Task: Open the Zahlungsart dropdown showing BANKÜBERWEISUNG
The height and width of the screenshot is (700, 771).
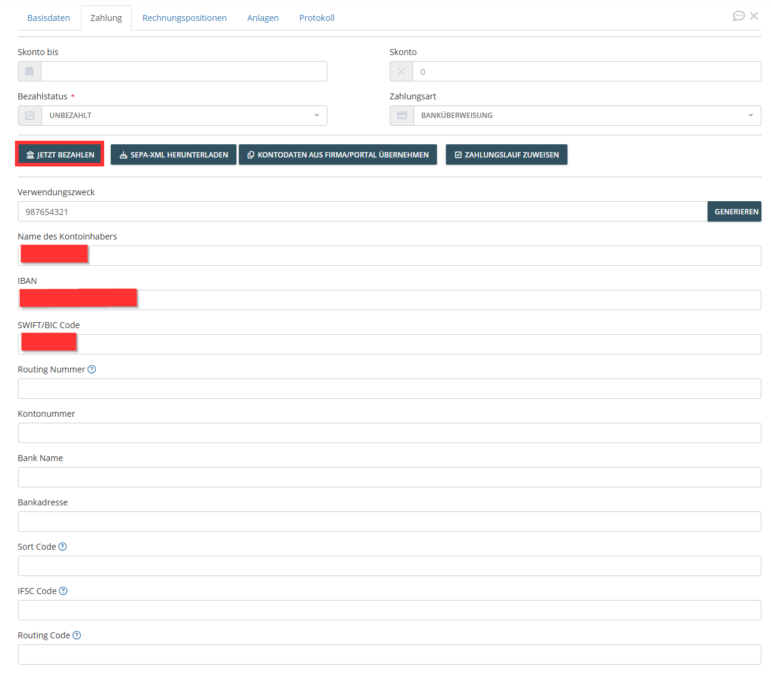Action: click(587, 116)
